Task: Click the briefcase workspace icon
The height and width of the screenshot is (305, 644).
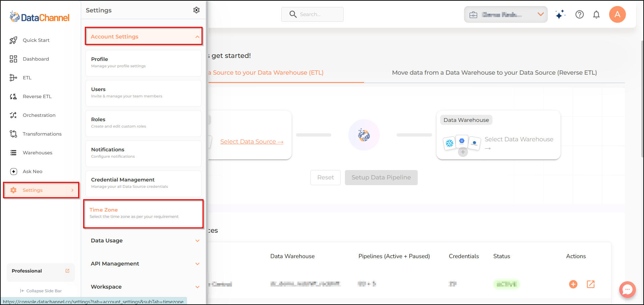Action: (x=473, y=15)
